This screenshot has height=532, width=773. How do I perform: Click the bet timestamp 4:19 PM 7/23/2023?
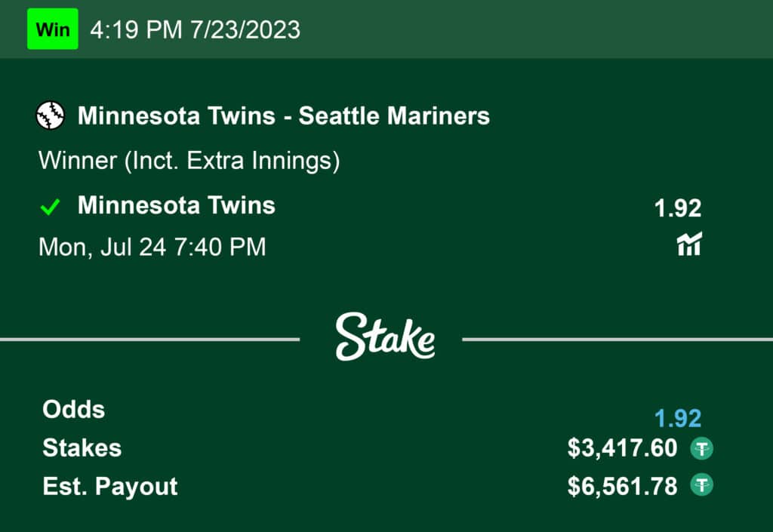point(195,30)
